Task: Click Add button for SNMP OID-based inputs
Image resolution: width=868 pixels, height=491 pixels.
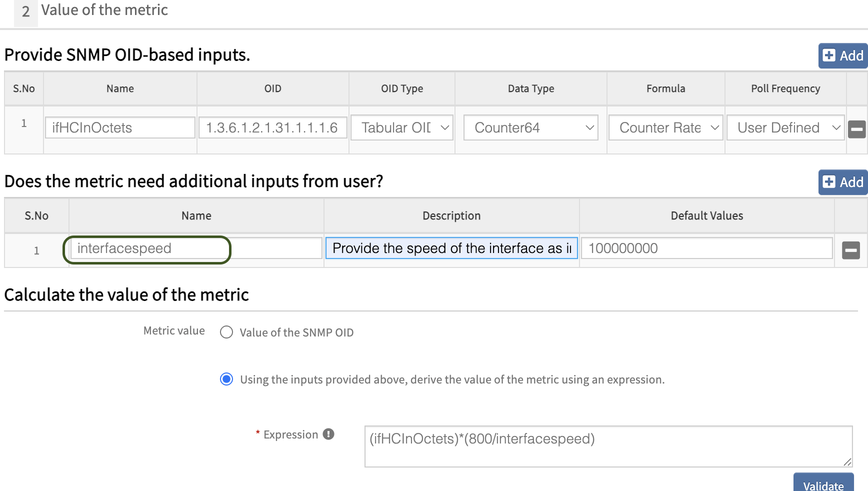Action: (x=843, y=55)
